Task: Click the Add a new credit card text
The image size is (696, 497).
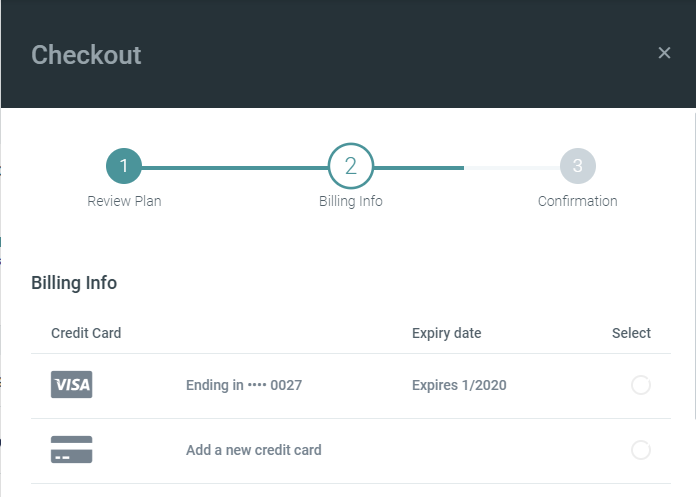Action: [x=254, y=450]
